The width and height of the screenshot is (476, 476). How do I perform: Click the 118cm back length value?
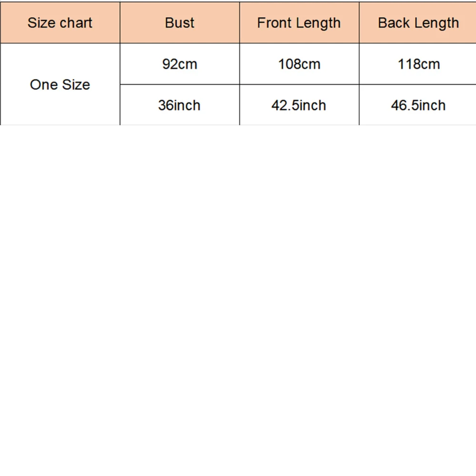click(x=418, y=64)
